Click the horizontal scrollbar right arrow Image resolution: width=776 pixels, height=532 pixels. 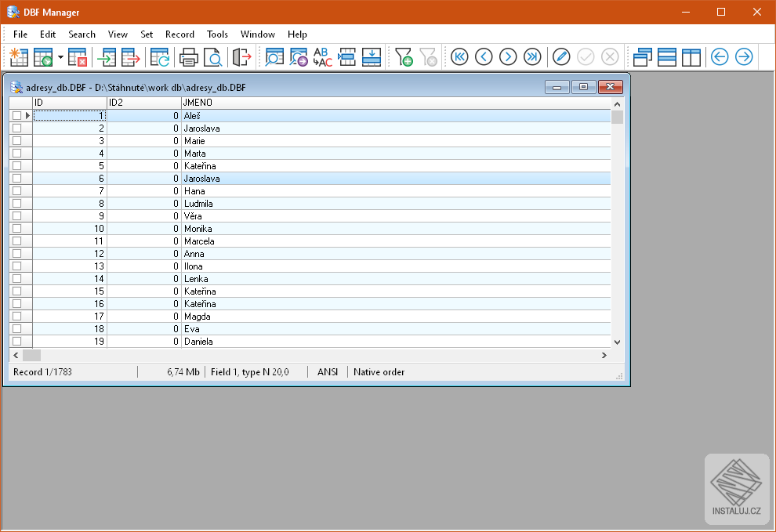[604, 355]
